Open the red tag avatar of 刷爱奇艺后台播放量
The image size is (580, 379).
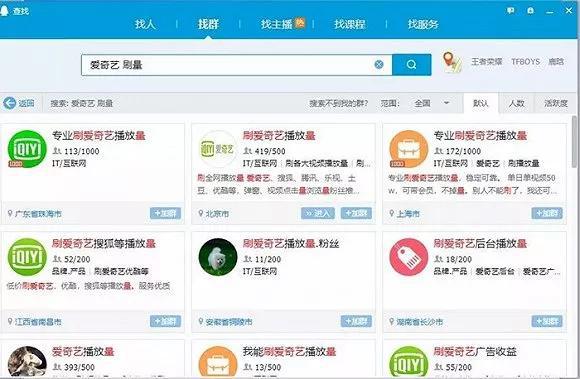[x=409, y=257]
